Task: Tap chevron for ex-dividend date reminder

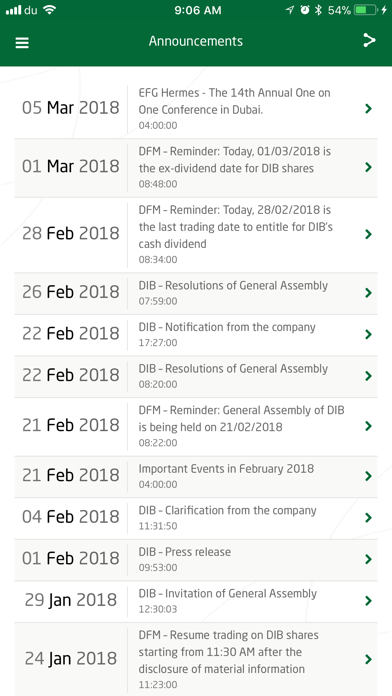Action: (368, 167)
